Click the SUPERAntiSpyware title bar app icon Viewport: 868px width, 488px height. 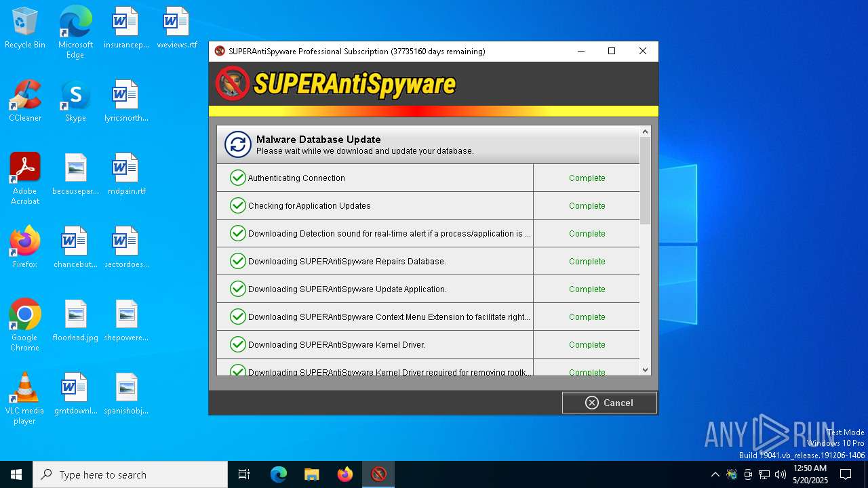point(220,51)
